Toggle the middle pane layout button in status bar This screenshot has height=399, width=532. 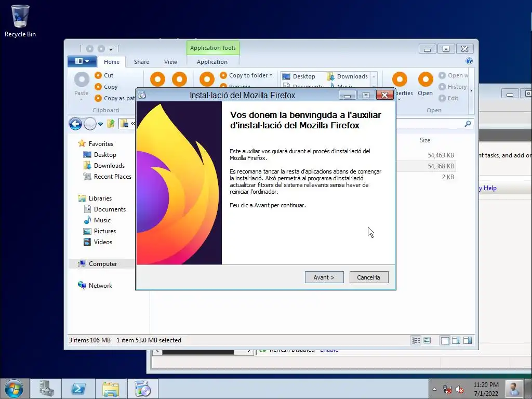(x=456, y=340)
